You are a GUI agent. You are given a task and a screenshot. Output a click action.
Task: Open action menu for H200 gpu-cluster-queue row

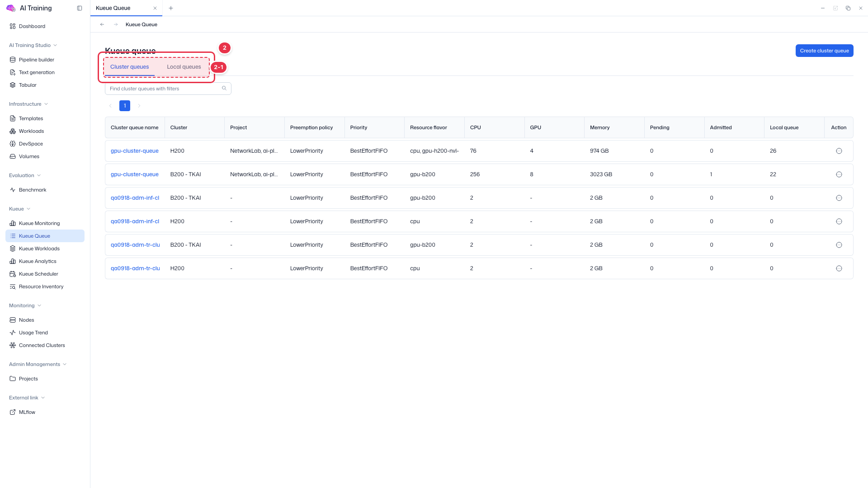[839, 151]
